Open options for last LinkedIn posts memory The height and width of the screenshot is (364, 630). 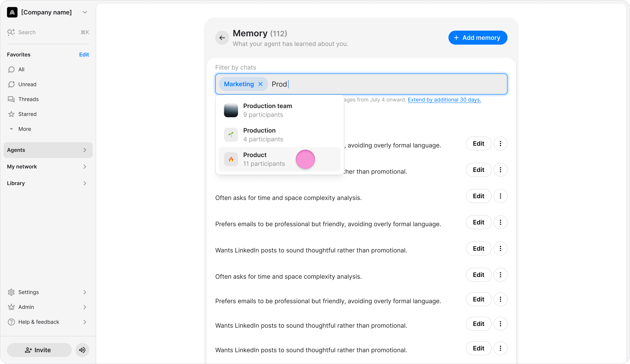[x=500, y=348]
